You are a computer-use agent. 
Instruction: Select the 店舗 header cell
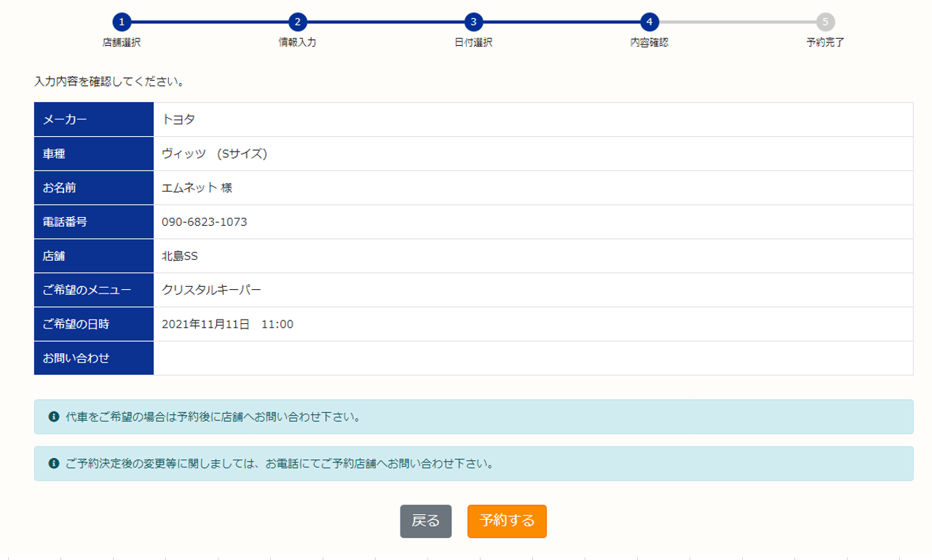[x=94, y=256]
